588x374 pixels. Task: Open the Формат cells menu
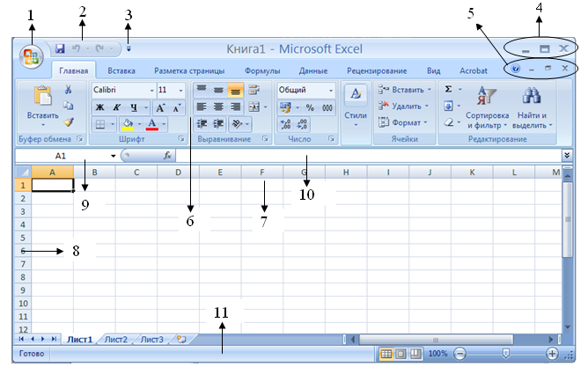402,122
